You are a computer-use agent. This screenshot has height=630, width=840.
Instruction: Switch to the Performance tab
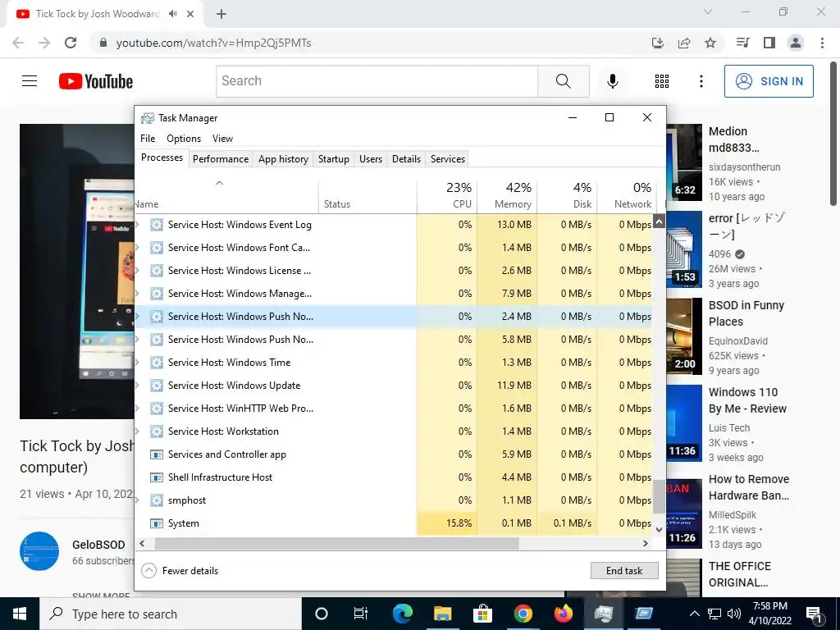[x=221, y=159]
